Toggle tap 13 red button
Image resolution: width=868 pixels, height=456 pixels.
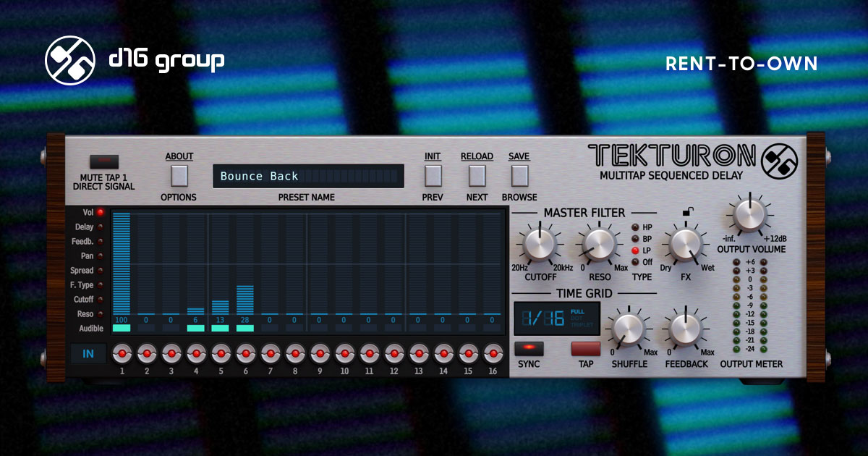418,353
